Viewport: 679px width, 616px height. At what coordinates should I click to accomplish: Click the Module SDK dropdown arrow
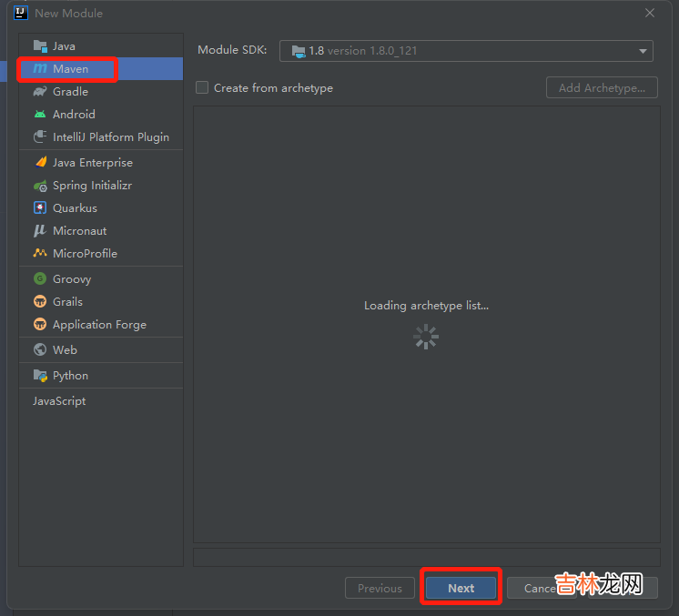(643, 52)
